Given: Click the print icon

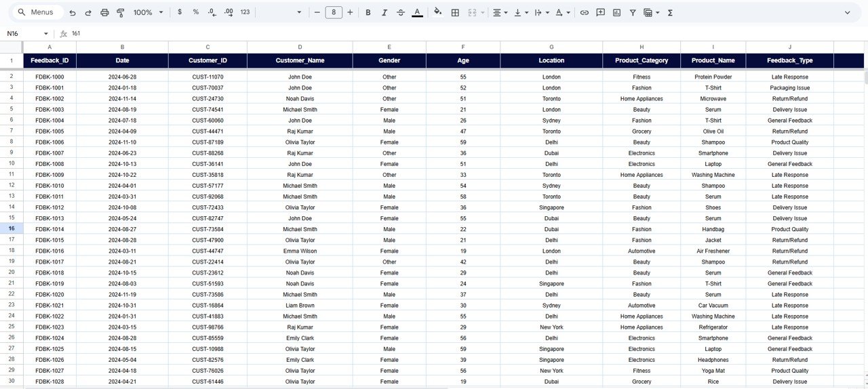Looking at the screenshot, I should pos(104,12).
